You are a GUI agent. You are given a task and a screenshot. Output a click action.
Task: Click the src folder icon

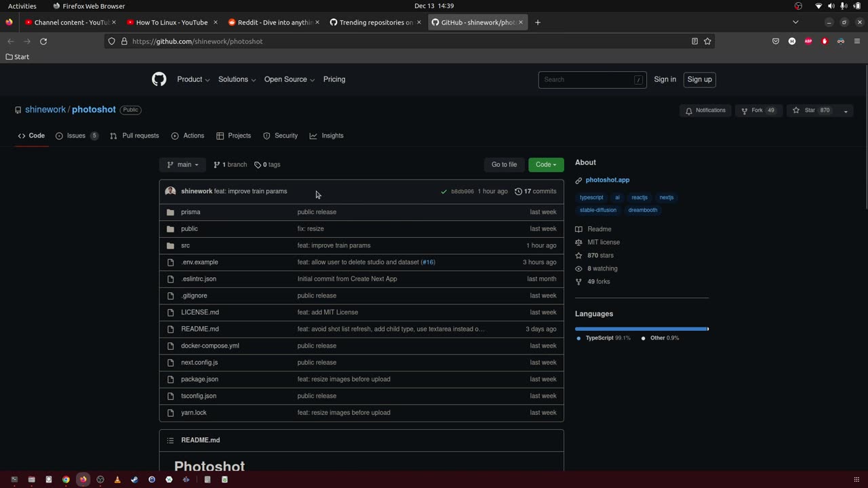pos(170,245)
